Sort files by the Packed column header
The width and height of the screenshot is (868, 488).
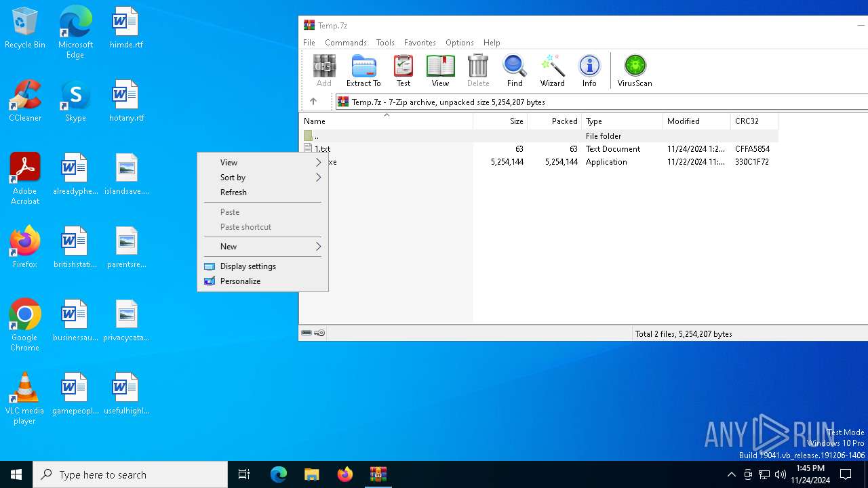(554, 121)
